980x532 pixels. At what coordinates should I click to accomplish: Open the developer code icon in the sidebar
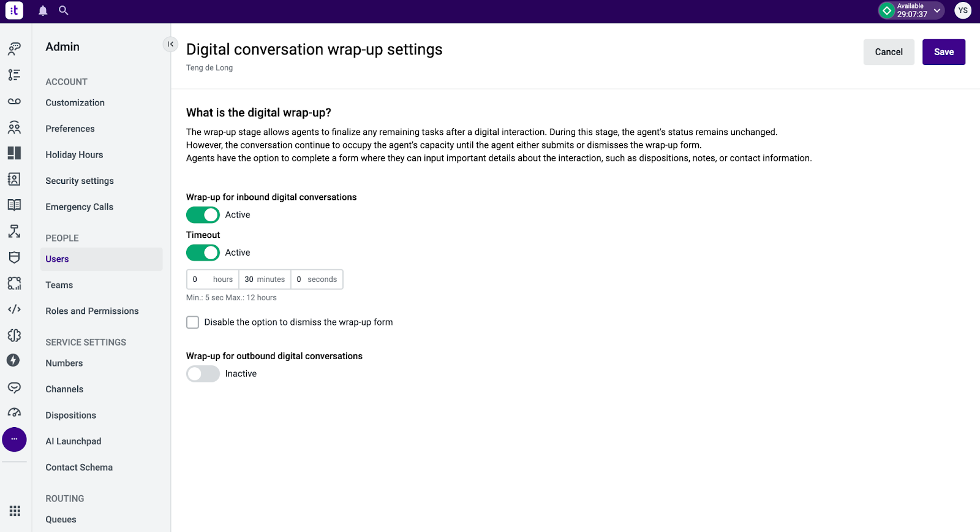pyautogui.click(x=14, y=310)
